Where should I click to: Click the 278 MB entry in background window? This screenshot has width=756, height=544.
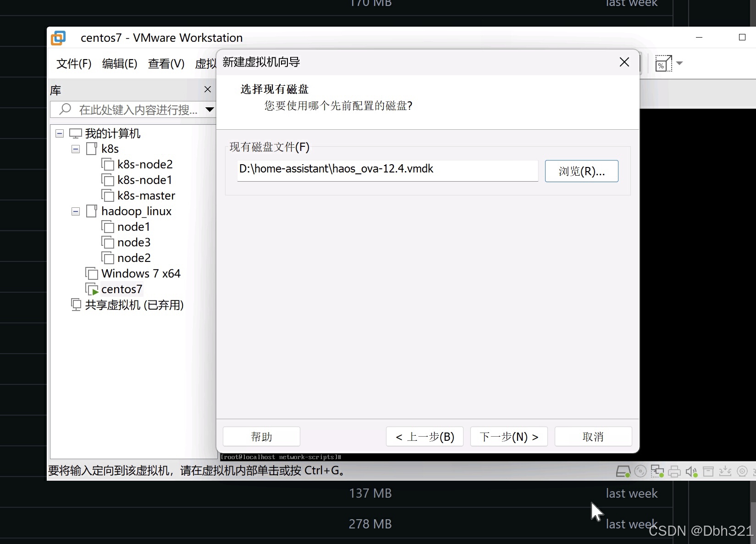tap(370, 524)
